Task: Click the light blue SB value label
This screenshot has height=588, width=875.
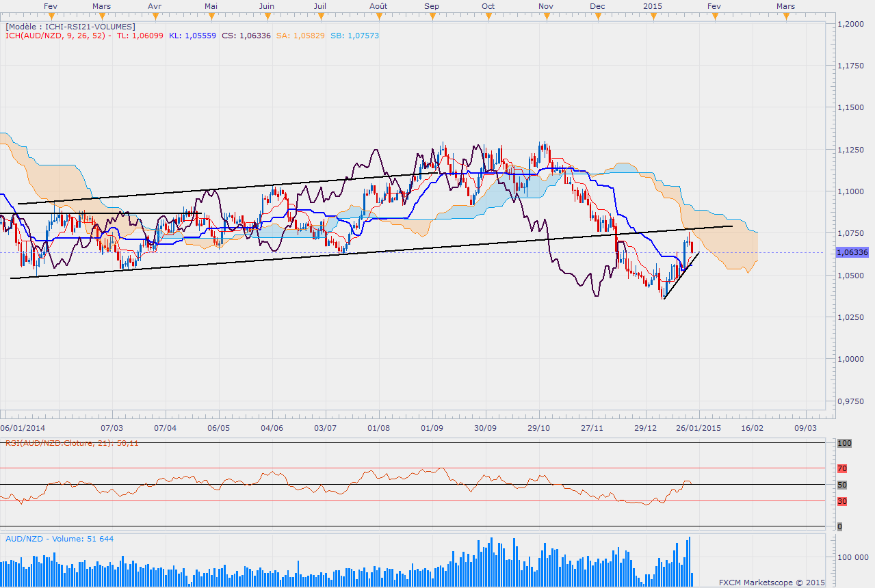Action: (356, 36)
